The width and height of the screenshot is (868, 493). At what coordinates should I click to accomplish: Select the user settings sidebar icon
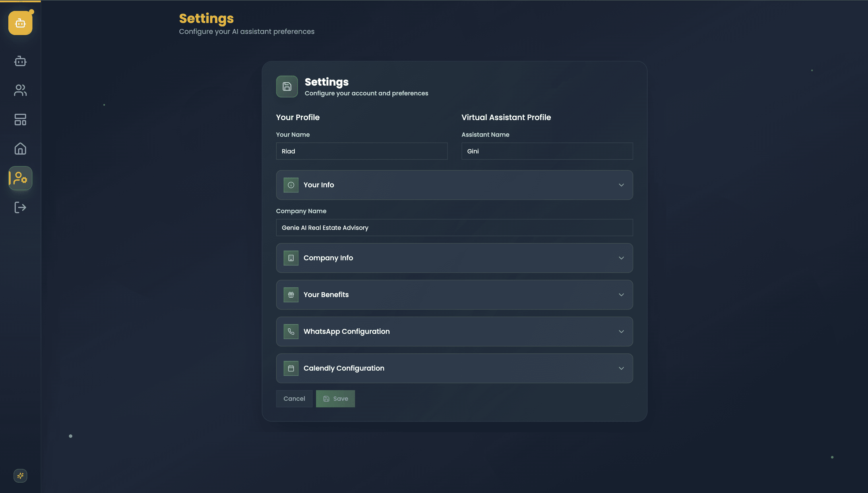(x=20, y=178)
